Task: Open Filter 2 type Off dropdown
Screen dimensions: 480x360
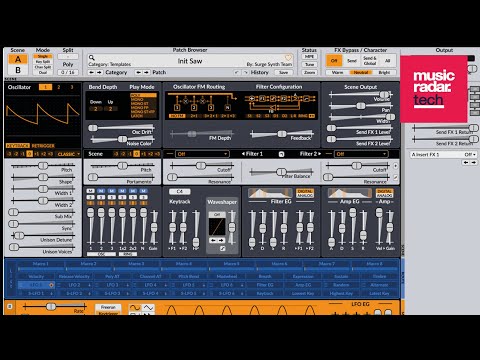Action: tap(361, 154)
